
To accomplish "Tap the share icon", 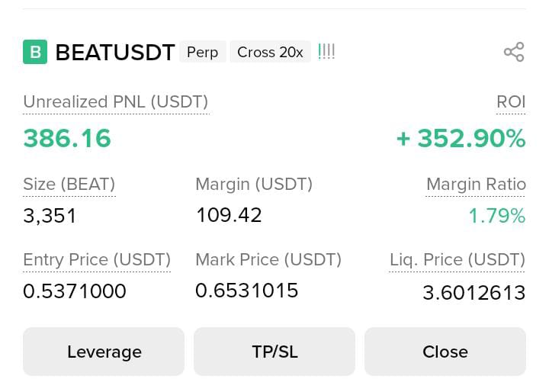I will pos(514,52).
